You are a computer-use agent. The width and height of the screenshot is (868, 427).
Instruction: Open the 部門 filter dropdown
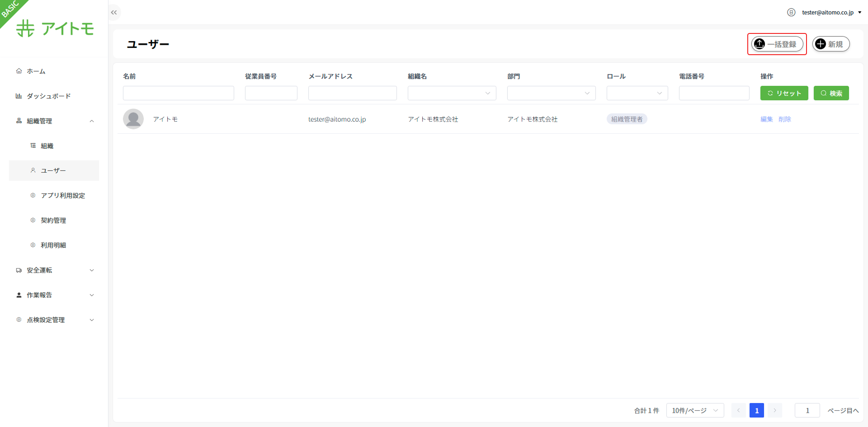click(x=551, y=93)
